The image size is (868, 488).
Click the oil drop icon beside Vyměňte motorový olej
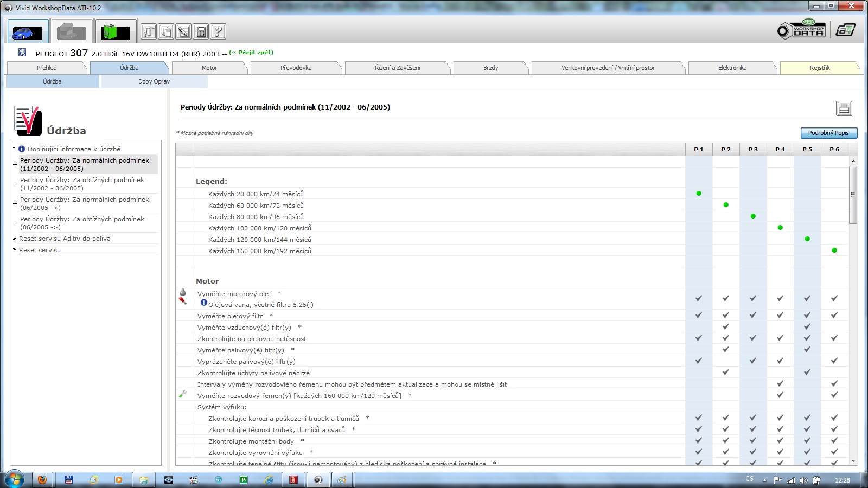(183, 293)
